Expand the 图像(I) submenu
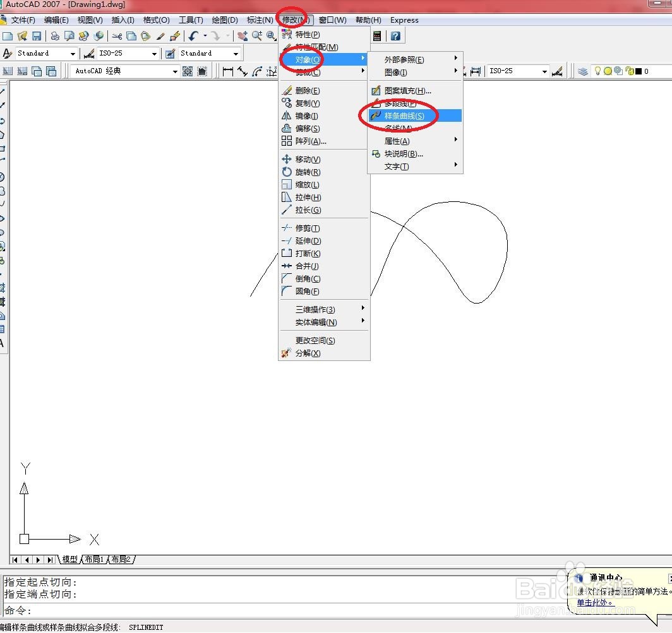672x633 pixels. (415, 73)
